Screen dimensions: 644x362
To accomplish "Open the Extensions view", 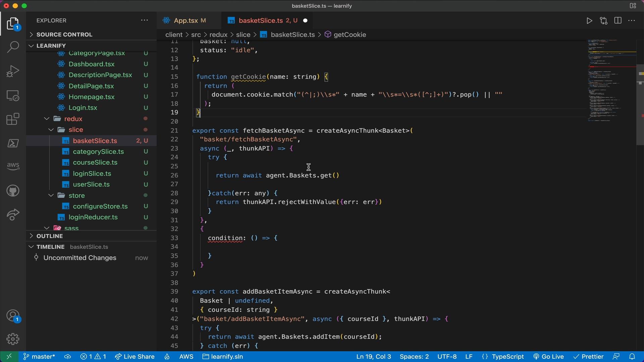I will click(x=13, y=119).
